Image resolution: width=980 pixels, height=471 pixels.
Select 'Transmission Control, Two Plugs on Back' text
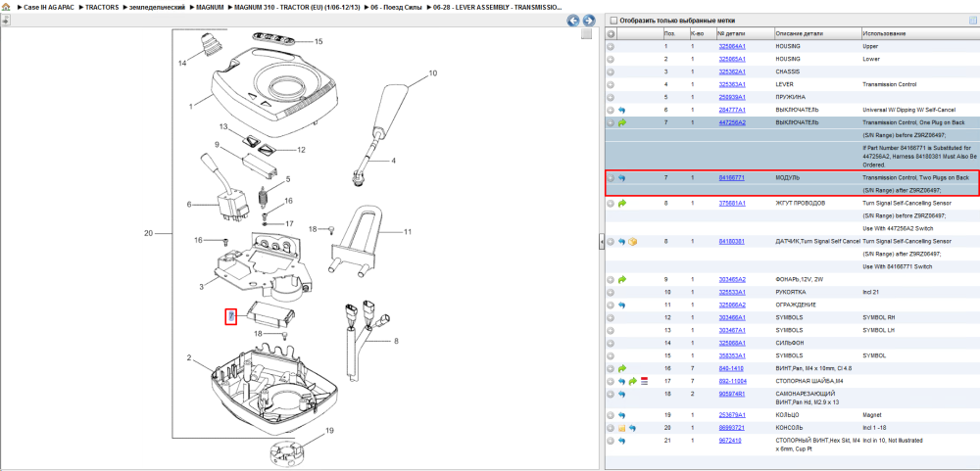[916, 178]
